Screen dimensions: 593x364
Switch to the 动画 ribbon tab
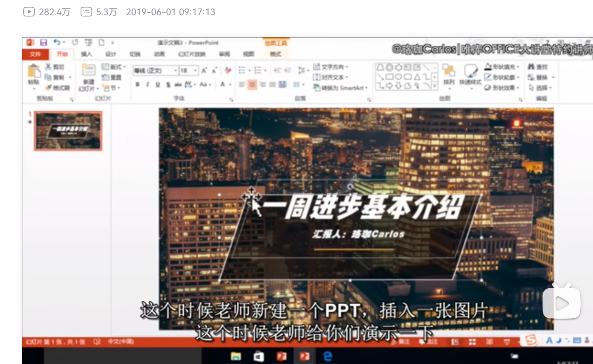click(x=159, y=54)
